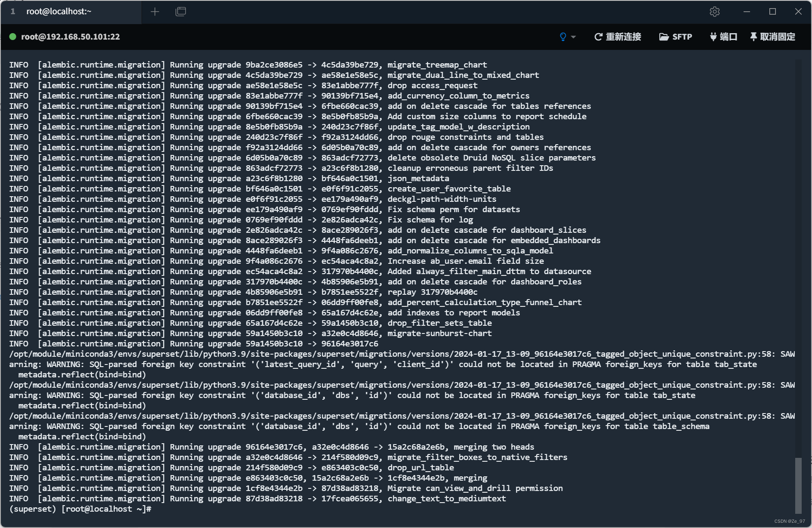Click the tab management icon beside the plus

180,12
